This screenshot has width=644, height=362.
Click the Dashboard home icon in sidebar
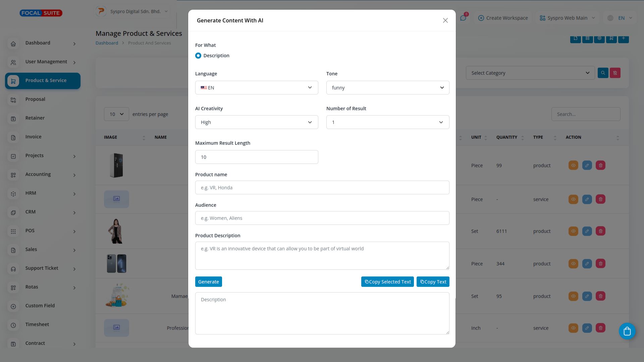tap(13, 44)
